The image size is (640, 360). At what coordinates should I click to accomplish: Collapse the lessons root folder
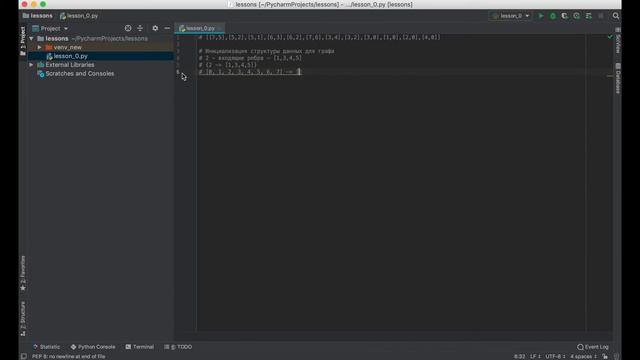(31, 38)
